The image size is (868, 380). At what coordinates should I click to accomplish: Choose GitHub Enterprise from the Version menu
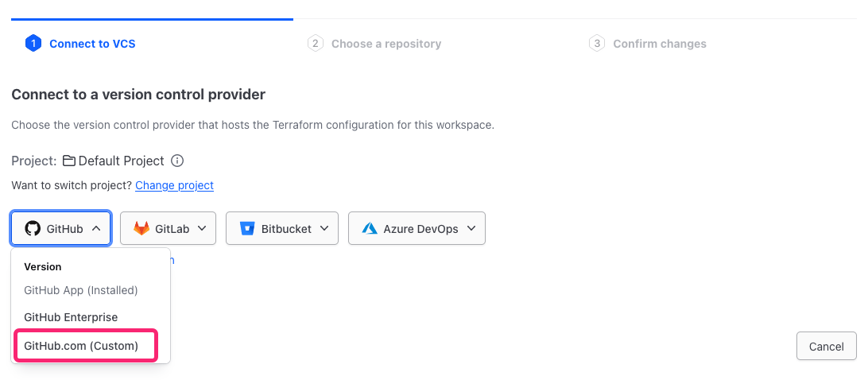coord(71,317)
